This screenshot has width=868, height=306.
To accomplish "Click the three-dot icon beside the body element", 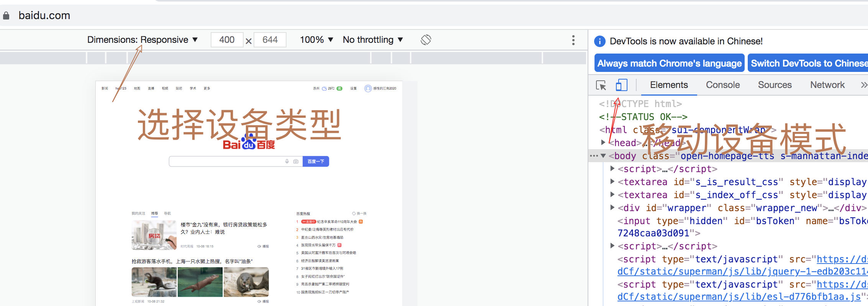I will click(x=594, y=156).
